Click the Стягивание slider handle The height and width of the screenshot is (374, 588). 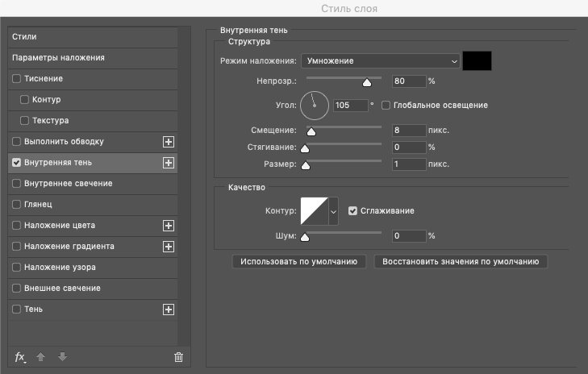305,149
